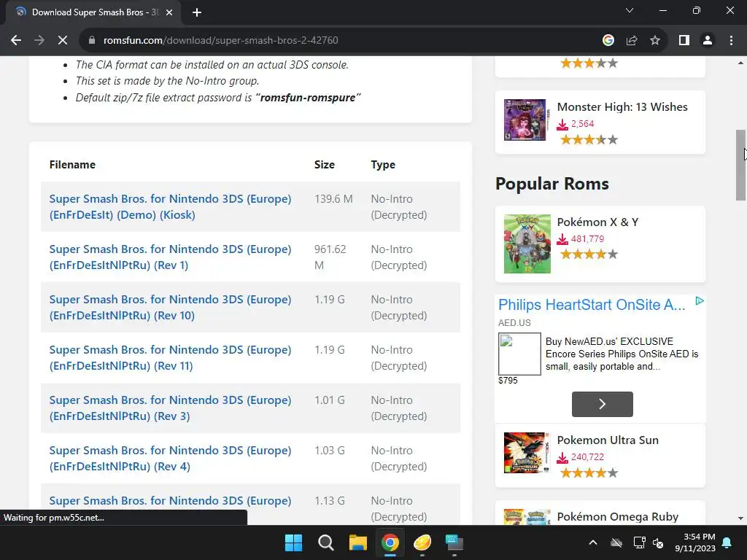Click the Monster High cover thumbnail
This screenshot has width=747, height=560.
525,120
